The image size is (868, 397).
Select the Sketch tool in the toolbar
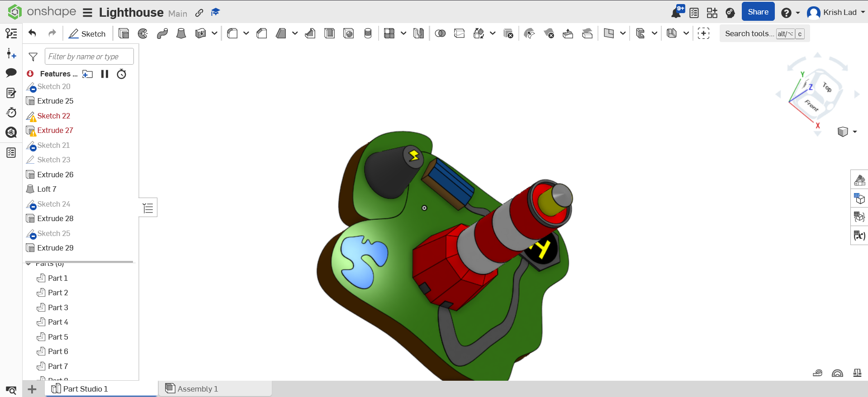87,34
